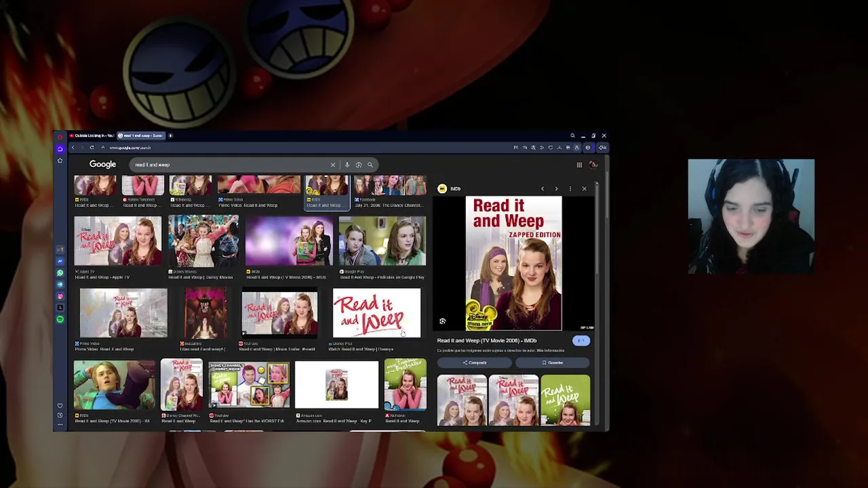Add a new tab with the plus button

(170, 136)
